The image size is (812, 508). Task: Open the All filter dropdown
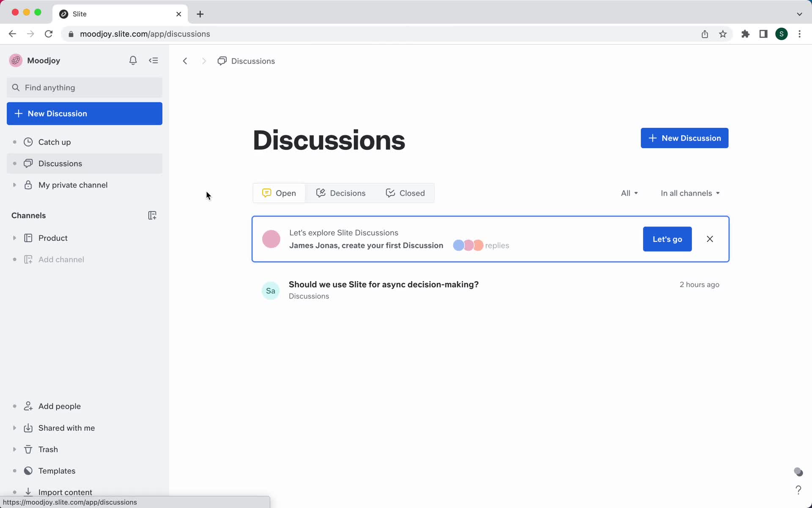pos(628,193)
